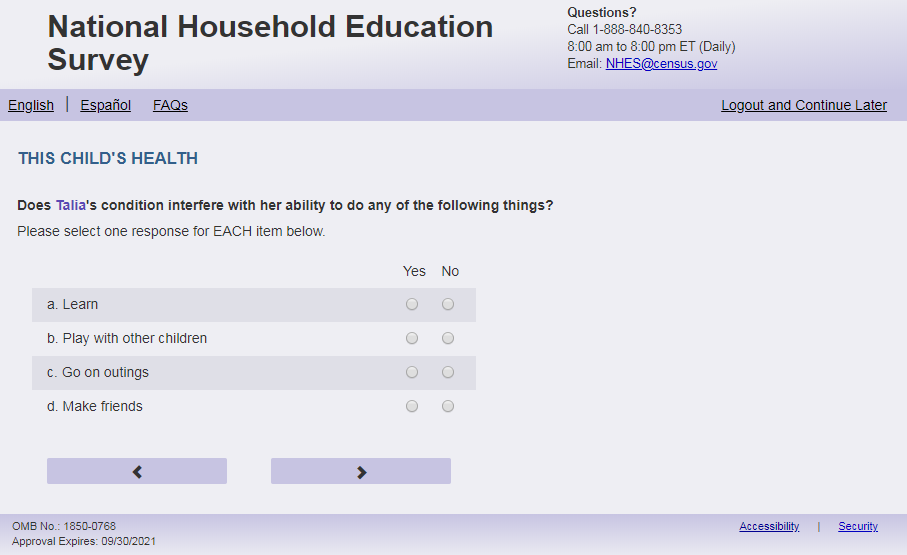Image resolution: width=907 pixels, height=555 pixels.
Task: Mark No for Go on outings
Action: 448,373
